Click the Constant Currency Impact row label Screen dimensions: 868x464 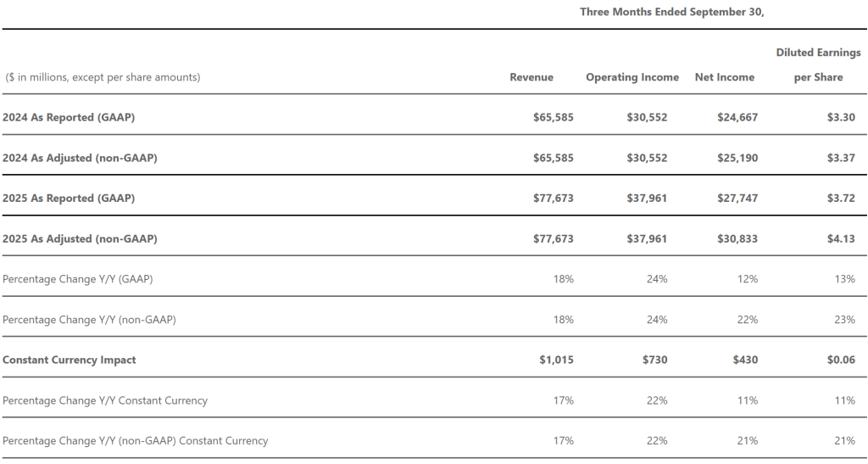tap(70, 360)
